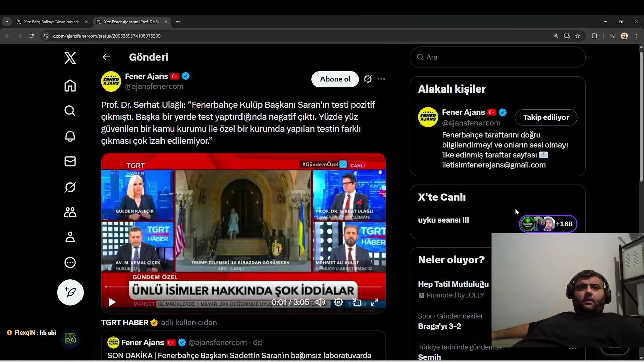
Task: Join the uyku seansı III live space
Action: pos(443,220)
